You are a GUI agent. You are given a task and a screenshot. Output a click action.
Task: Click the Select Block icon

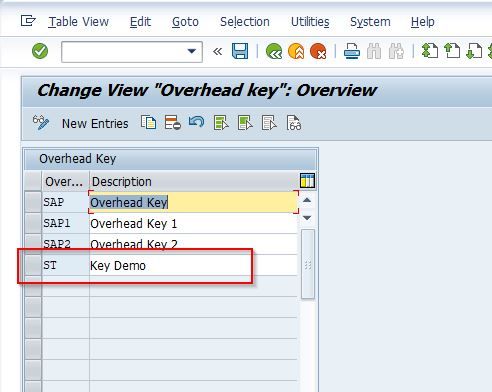click(x=245, y=123)
